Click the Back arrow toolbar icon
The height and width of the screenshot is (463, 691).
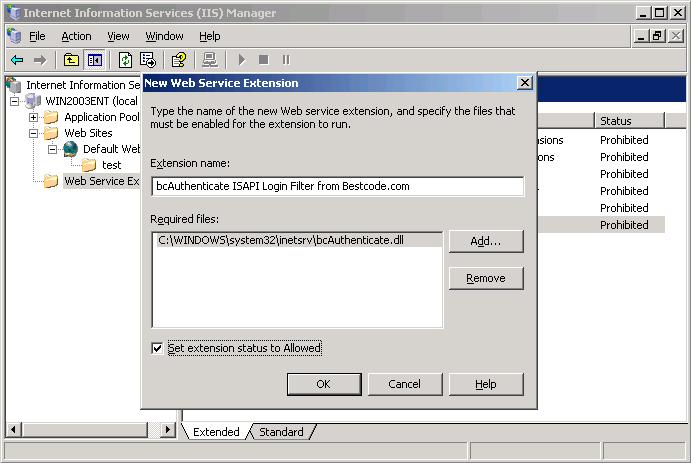coord(17,60)
